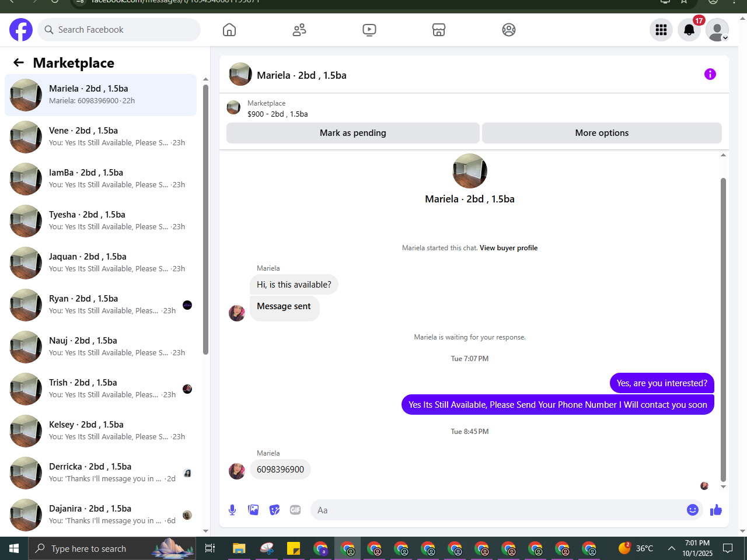Image resolution: width=747 pixels, height=560 pixels.
Task: Click Mariela's avatar beside the phone number
Action: 237,471
